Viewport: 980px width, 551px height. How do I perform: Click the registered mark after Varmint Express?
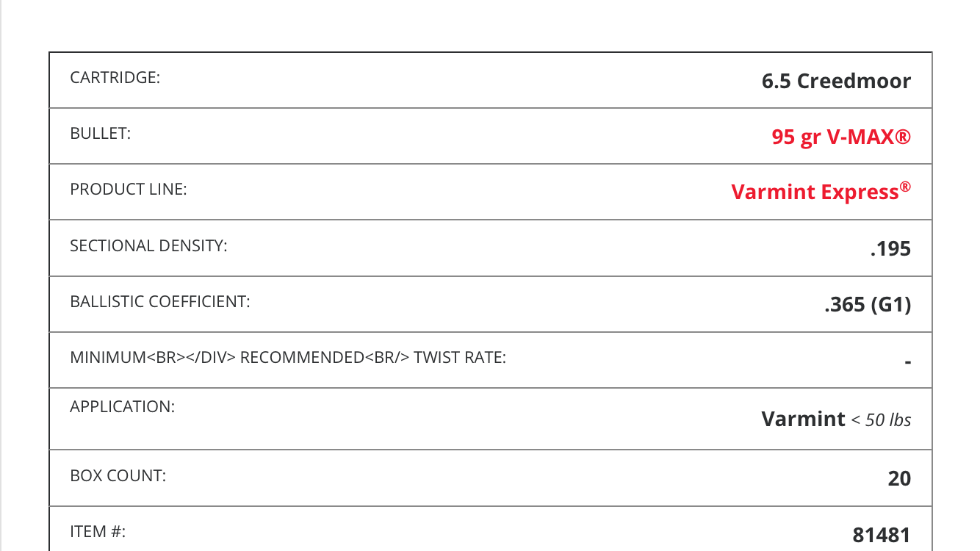(x=906, y=187)
